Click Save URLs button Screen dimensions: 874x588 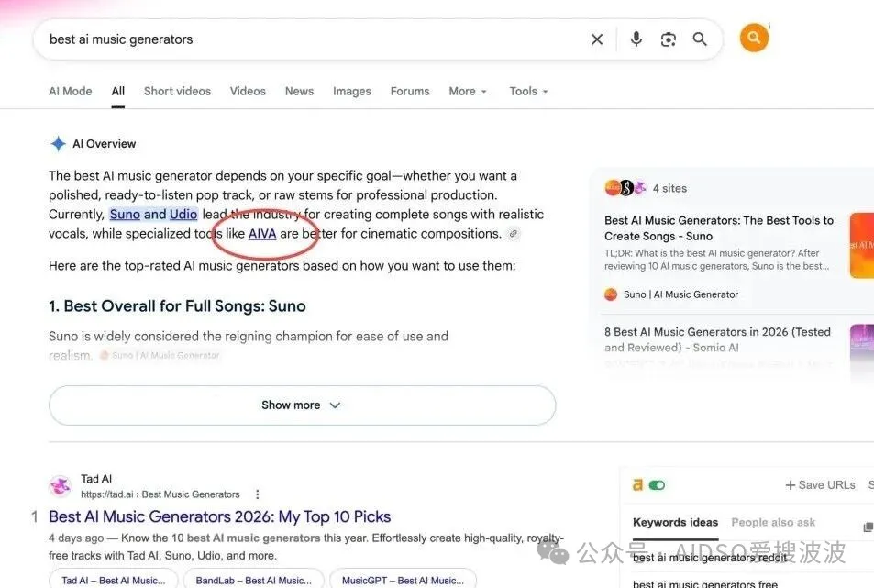pos(820,485)
